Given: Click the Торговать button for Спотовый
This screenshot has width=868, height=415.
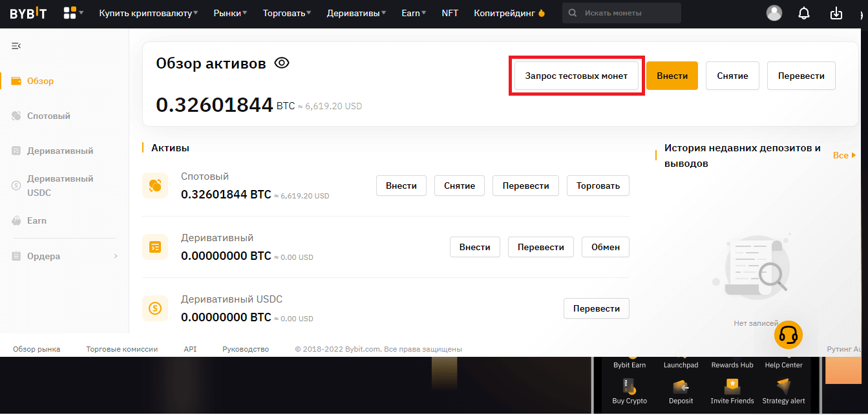Looking at the screenshot, I should [598, 186].
